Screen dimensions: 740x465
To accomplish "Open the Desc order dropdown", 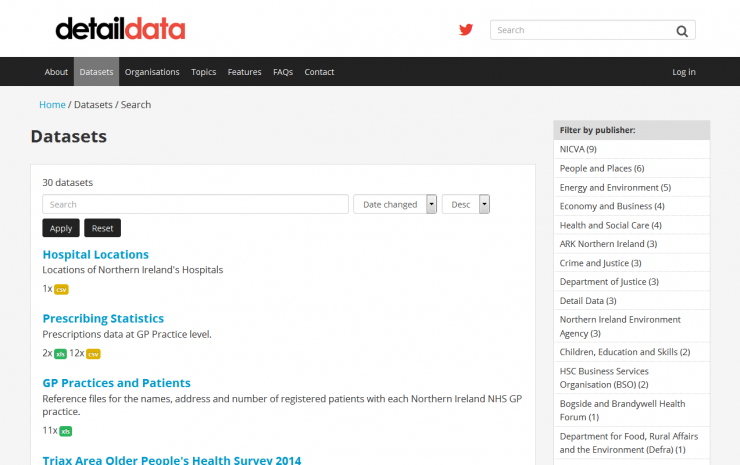I will (466, 204).
